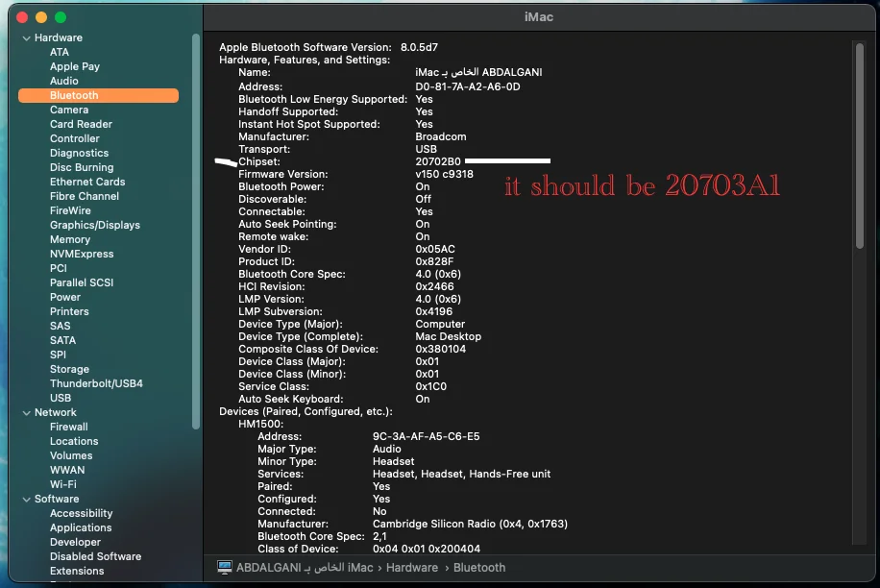This screenshot has height=588, width=880.
Task: Open Developer software info
Action: [75, 543]
